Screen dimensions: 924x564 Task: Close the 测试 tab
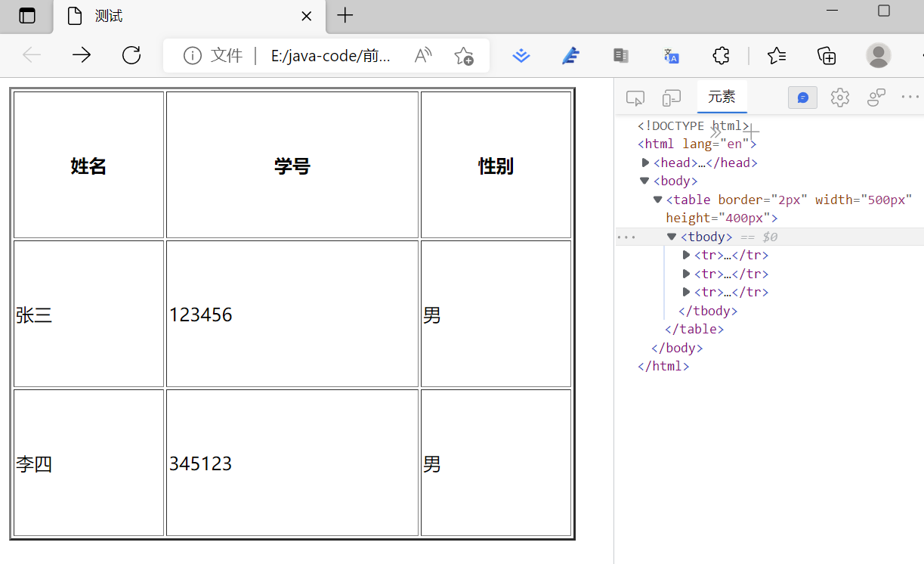306,16
